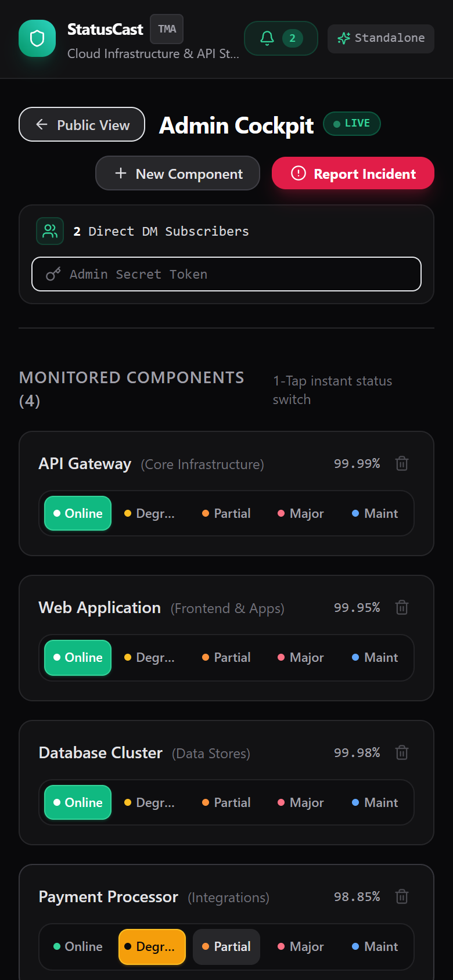Click the (Integrations) group label

[x=228, y=898]
